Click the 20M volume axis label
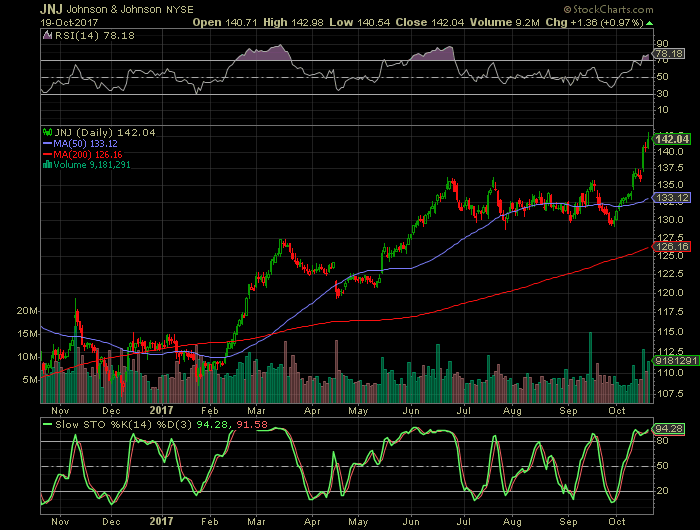Screen dimensions: 700x530 (x=28, y=311)
